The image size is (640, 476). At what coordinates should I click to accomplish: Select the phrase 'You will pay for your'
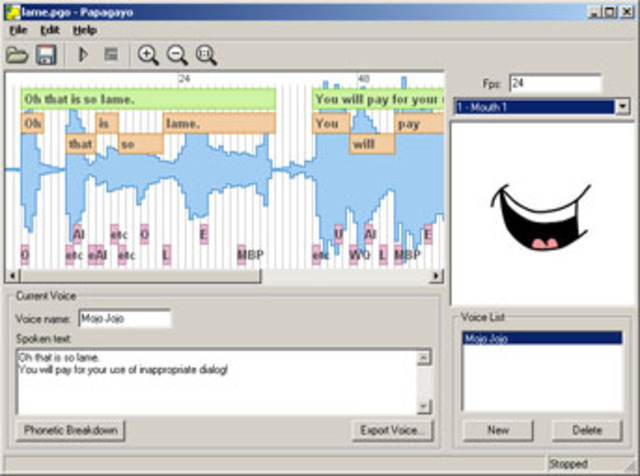click(378, 99)
